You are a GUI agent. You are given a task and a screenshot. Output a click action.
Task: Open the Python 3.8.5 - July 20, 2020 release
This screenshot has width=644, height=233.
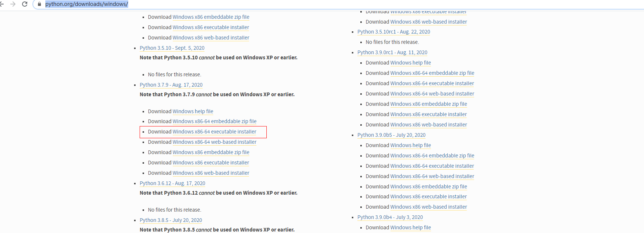(x=171, y=220)
